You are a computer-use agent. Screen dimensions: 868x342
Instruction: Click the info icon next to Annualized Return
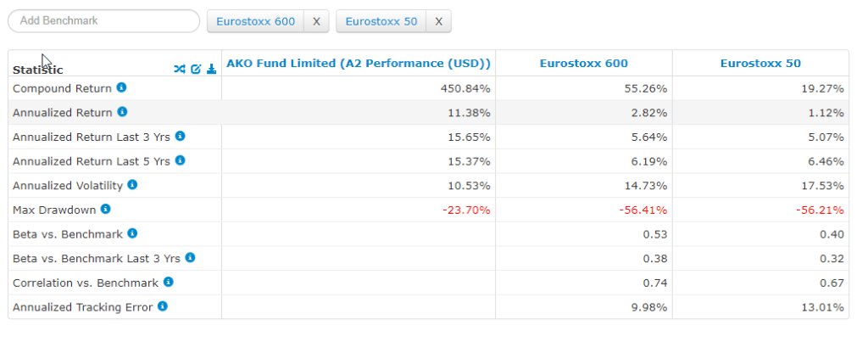(122, 112)
